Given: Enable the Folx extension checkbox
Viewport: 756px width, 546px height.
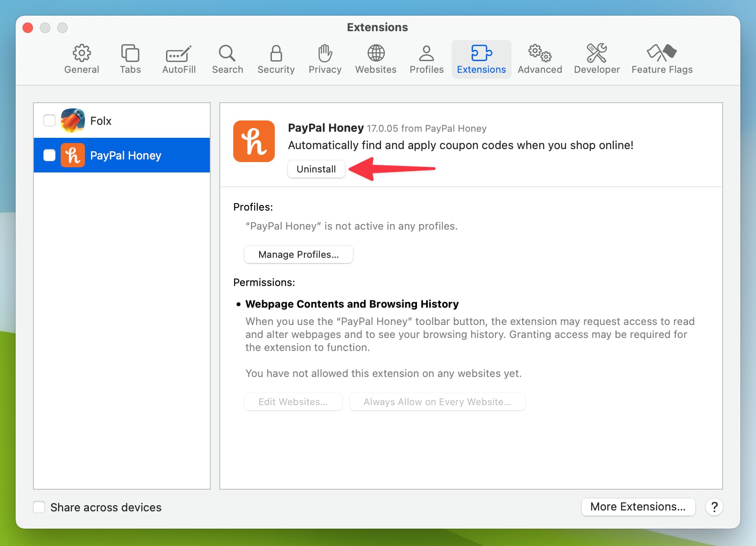Looking at the screenshot, I should (49, 120).
